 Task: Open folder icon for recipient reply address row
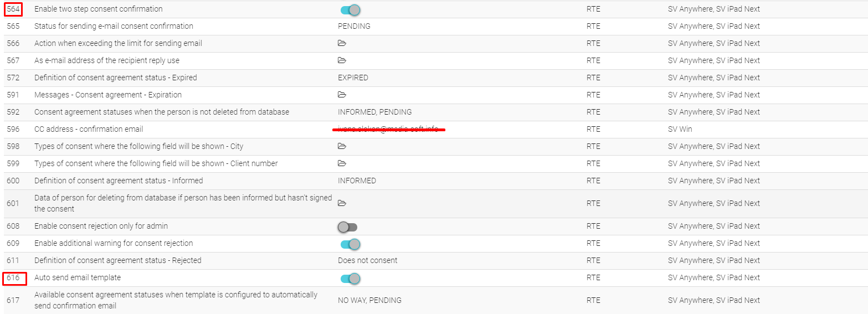(342, 60)
